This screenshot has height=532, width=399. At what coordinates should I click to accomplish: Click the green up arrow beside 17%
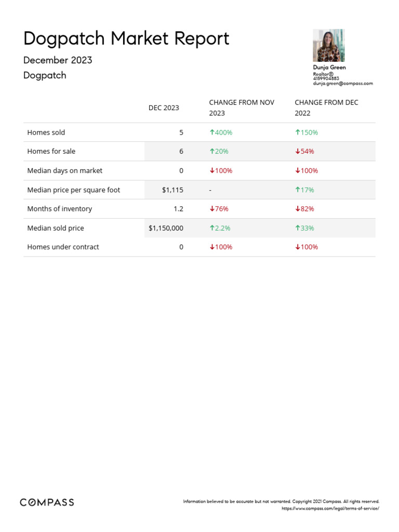[x=297, y=190]
